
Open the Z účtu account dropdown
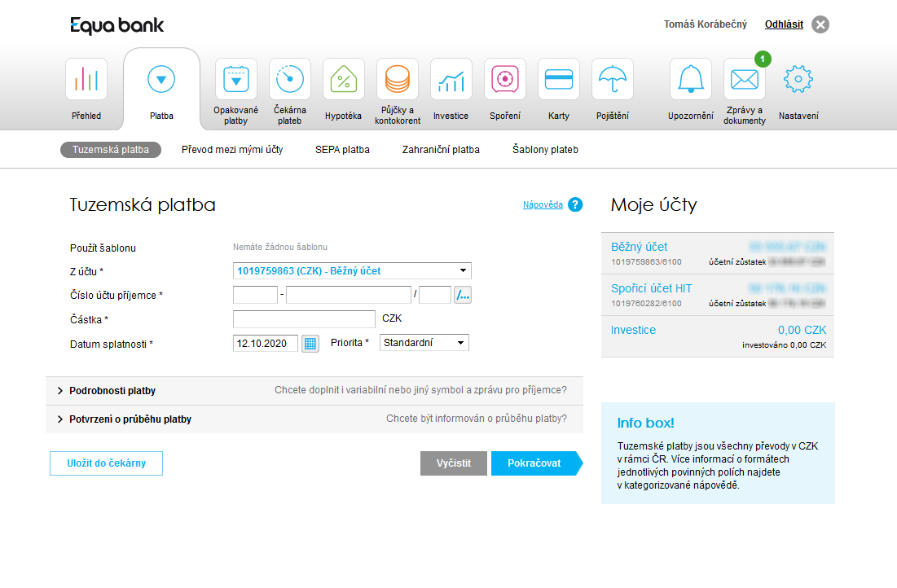pyautogui.click(x=352, y=271)
